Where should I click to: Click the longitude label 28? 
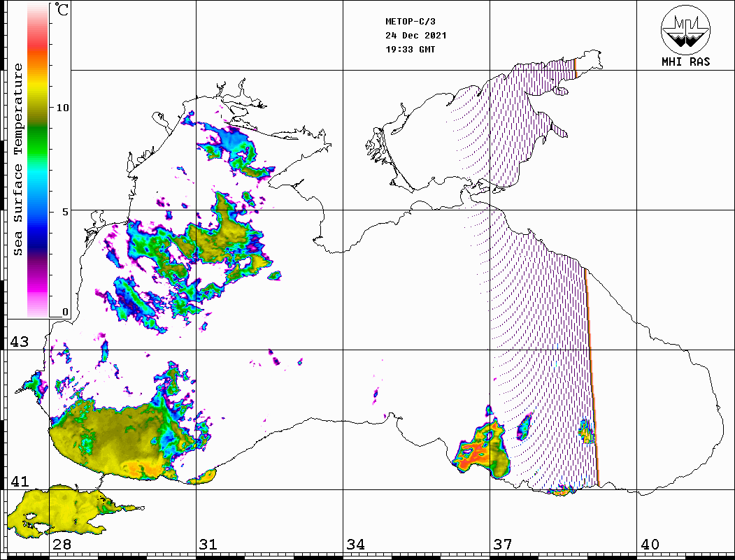tap(61, 545)
